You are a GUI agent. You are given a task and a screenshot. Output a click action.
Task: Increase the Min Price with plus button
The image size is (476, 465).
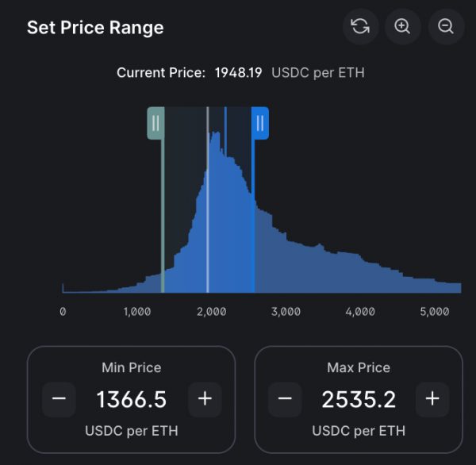click(205, 399)
